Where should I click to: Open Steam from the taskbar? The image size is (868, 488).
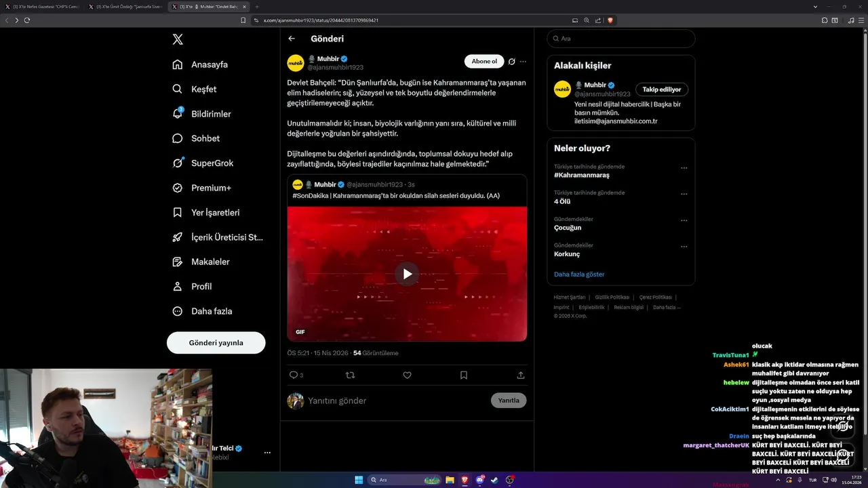(x=494, y=480)
